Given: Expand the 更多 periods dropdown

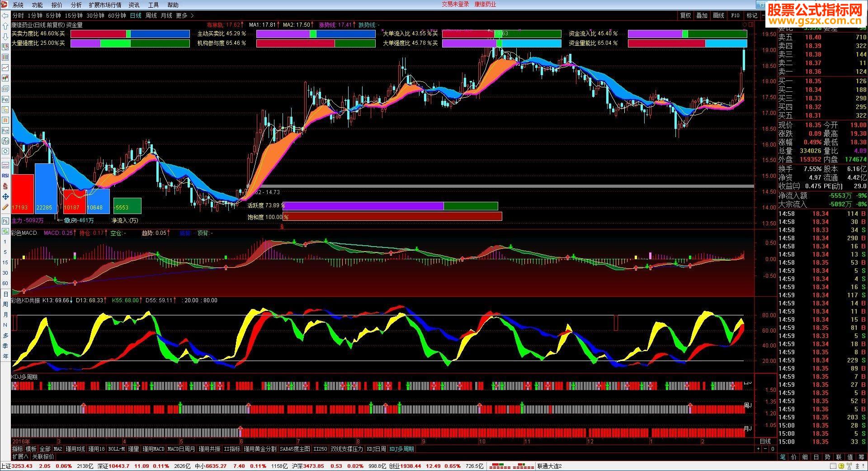Looking at the screenshot, I should [x=182, y=15].
